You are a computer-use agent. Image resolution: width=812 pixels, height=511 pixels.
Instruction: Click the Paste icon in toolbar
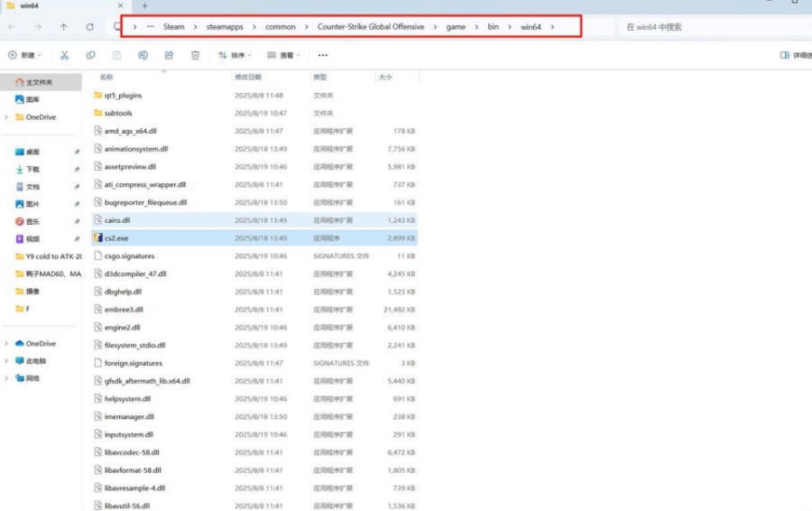pyautogui.click(x=116, y=55)
